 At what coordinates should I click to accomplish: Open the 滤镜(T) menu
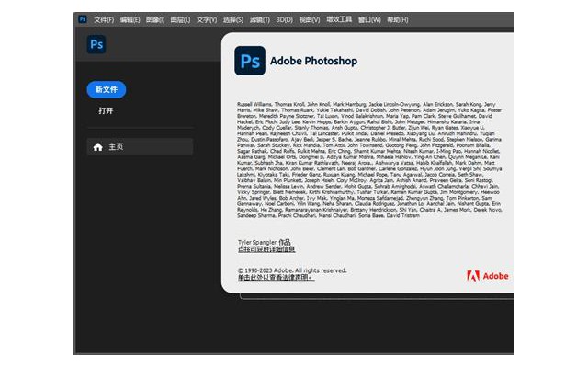tap(260, 20)
